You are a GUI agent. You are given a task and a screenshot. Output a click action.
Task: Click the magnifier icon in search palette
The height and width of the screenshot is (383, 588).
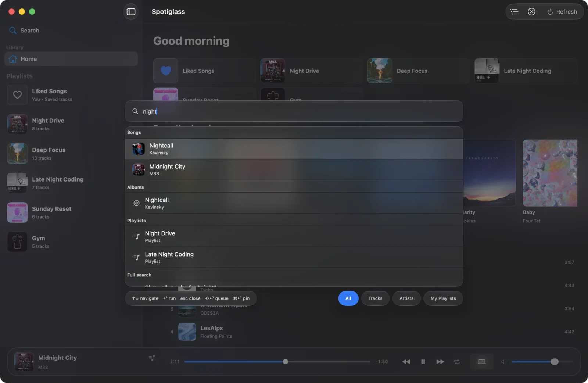[x=135, y=111]
